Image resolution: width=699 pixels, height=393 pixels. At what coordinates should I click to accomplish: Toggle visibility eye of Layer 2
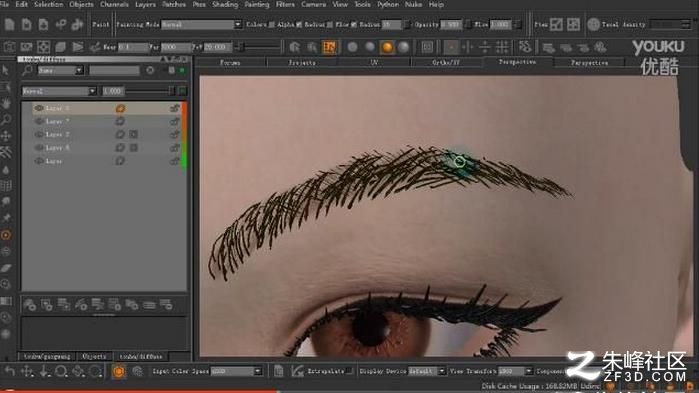point(39,134)
